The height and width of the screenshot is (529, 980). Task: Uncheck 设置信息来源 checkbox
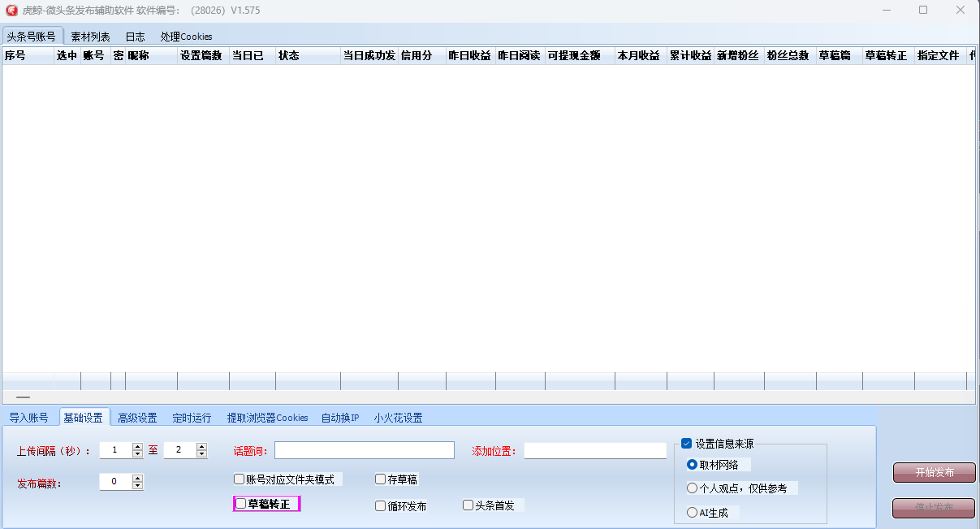tap(686, 444)
